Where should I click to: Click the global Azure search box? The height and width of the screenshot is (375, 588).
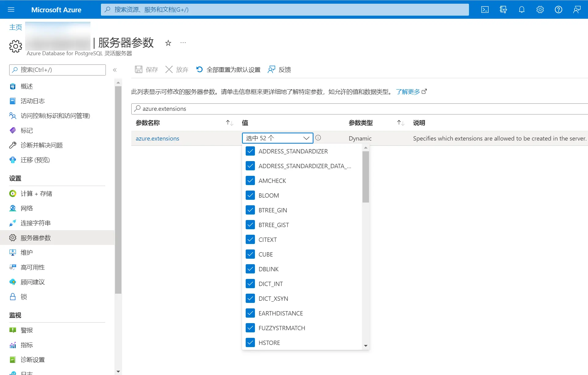pyautogui.click(x=285, y=10)
